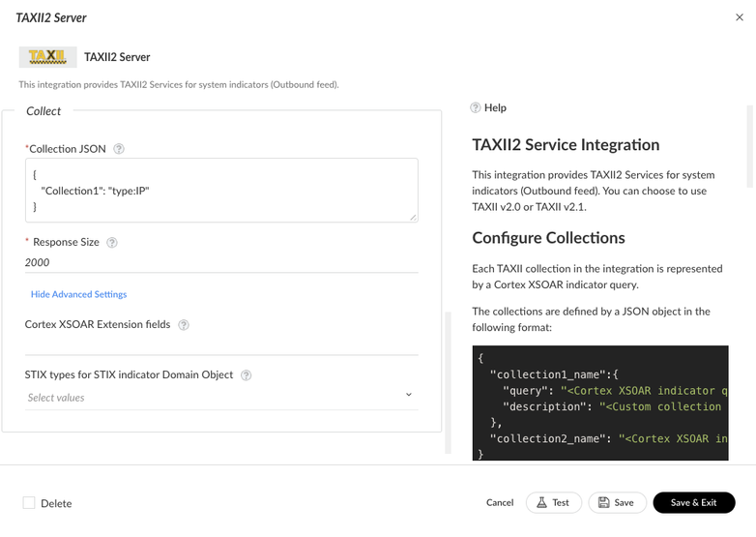Click the Help panel scrollbar

(750, 145)
